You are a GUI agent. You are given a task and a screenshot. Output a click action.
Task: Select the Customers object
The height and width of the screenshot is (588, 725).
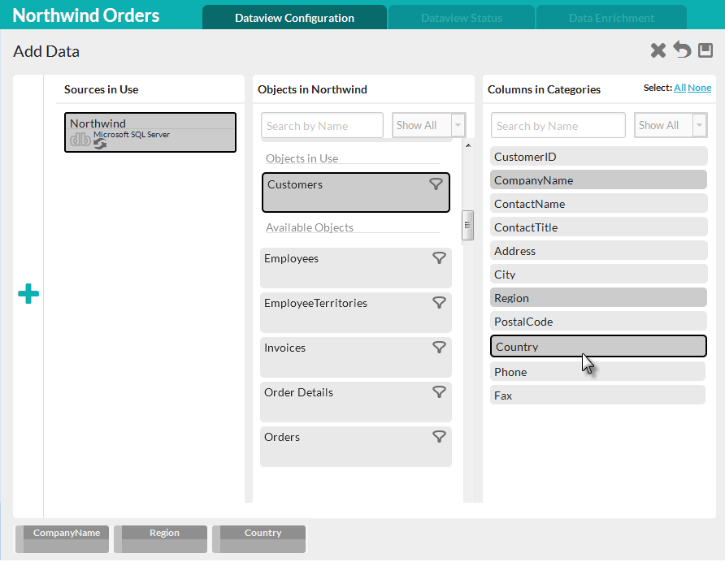355,192
